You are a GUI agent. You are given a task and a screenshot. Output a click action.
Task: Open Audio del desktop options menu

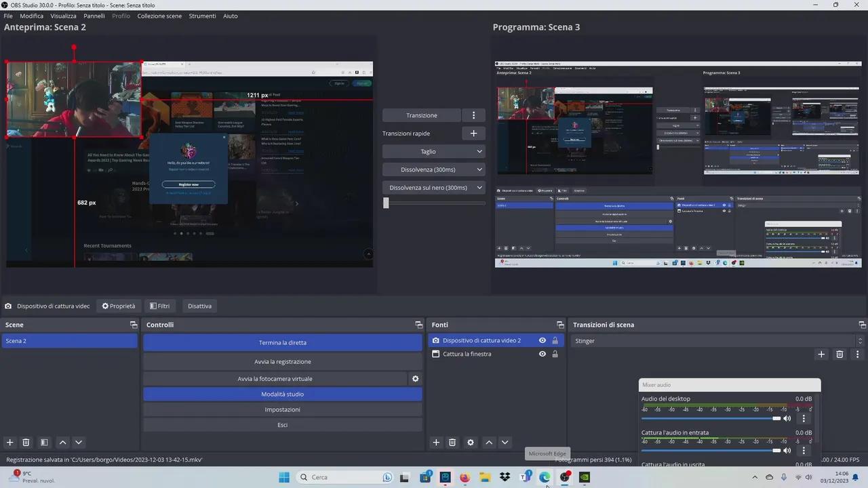(x=804, y=418)
